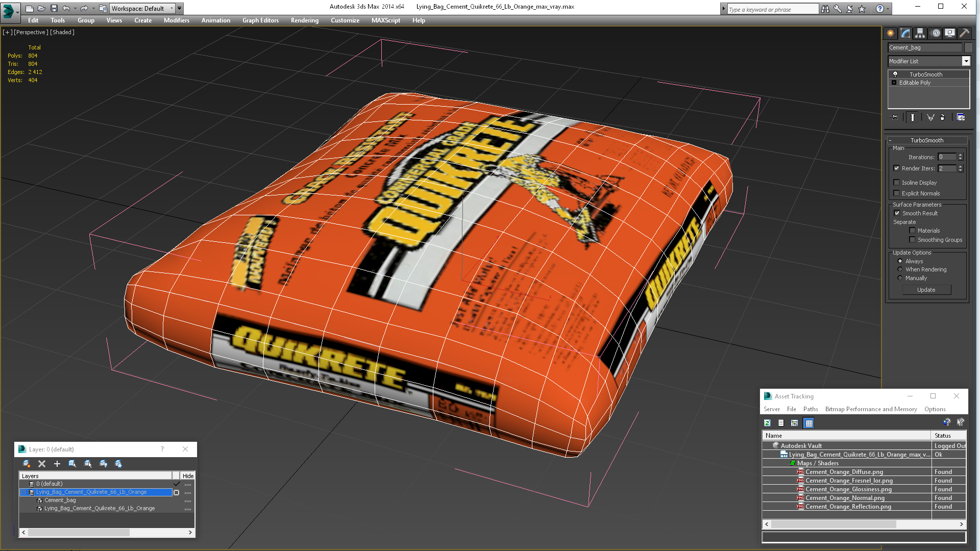The image size is (980, 551).
Task: Click Make Unique icon in modifier stack
Action: (x=930, y=117)
